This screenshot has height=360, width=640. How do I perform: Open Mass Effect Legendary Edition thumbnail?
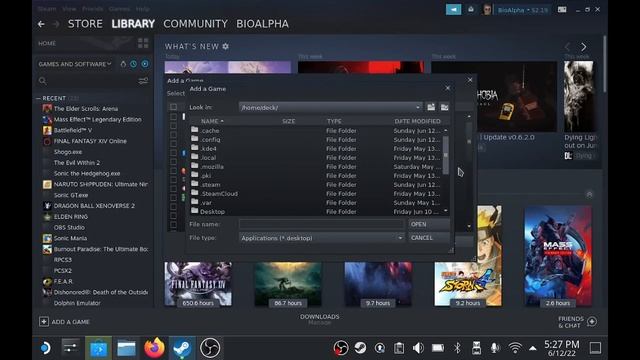pyautogui.click(x=558, y=256)
